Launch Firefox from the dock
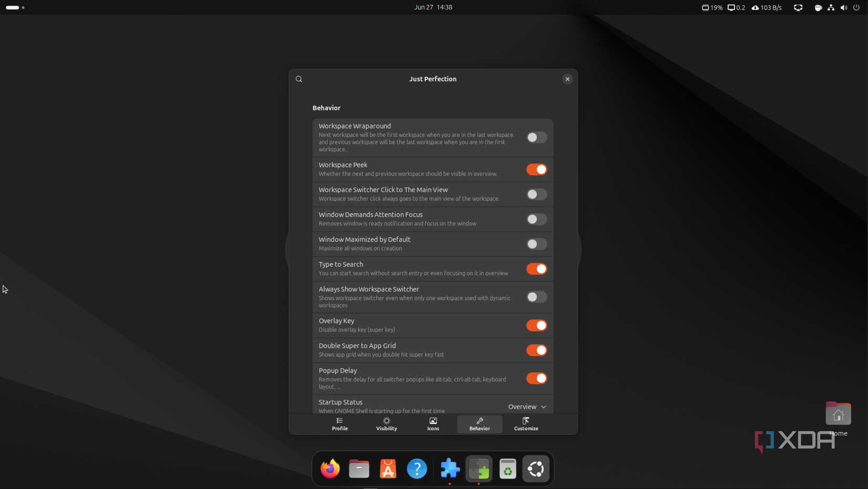The width and height of the screenshot is (868, 489). point(330,468)
